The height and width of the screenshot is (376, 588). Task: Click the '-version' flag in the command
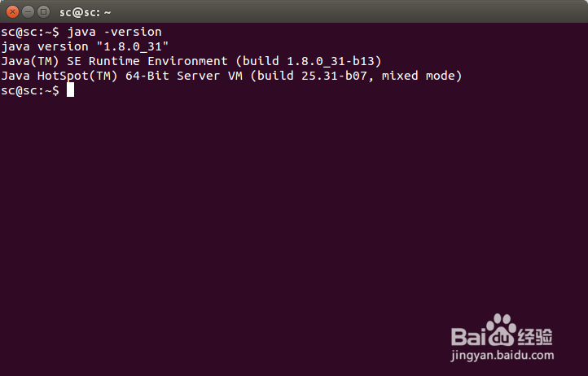pos(133,32)
